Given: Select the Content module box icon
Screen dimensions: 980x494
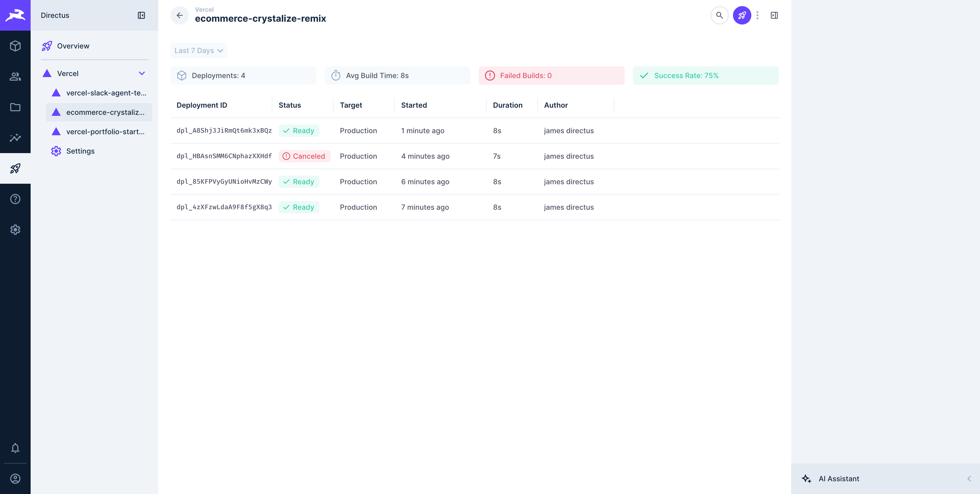Looking at the screenshot, I should point(15,46).
